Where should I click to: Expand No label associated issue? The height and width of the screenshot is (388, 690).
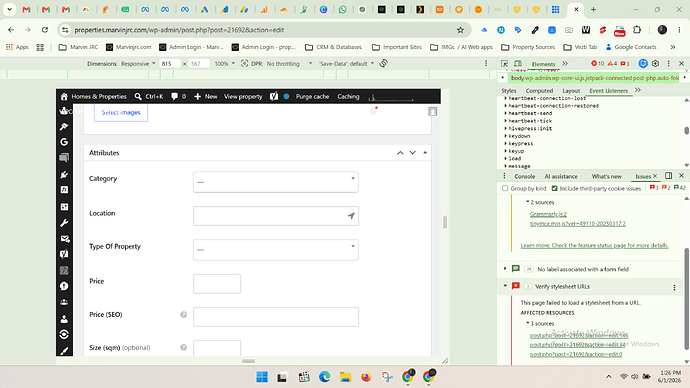coord(505,269)
